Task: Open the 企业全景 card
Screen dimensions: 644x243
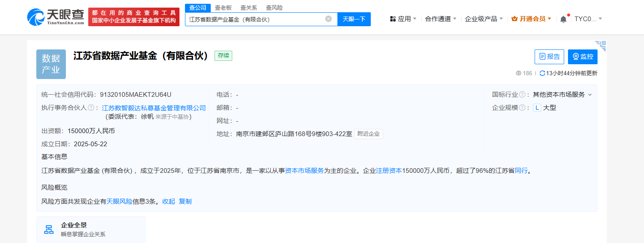Action: click(91, 229)
